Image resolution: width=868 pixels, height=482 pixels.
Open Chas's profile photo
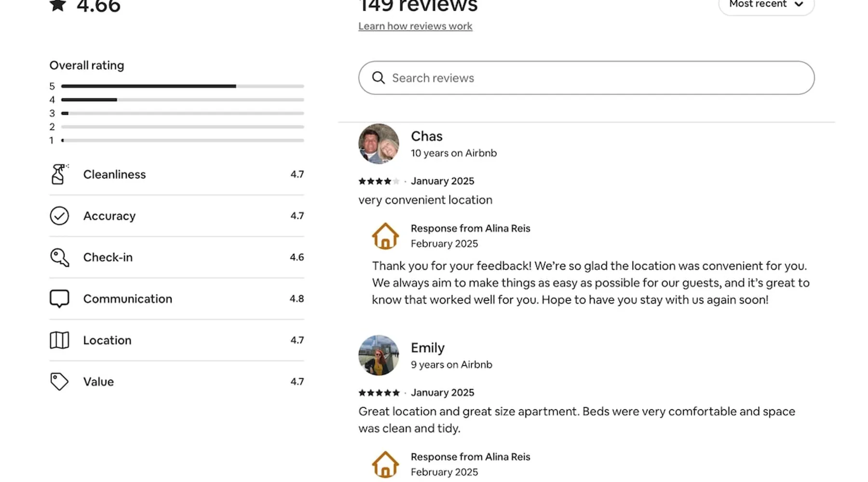click(x=379, y=144)
